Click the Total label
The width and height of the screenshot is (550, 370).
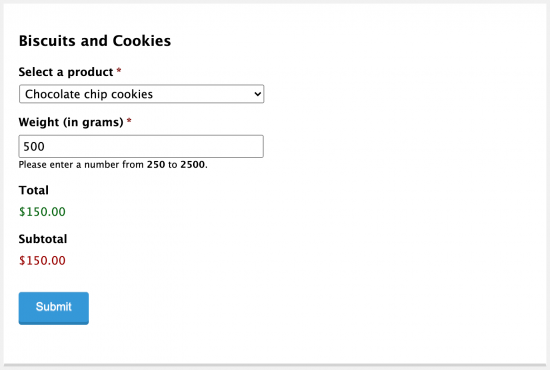34,190
